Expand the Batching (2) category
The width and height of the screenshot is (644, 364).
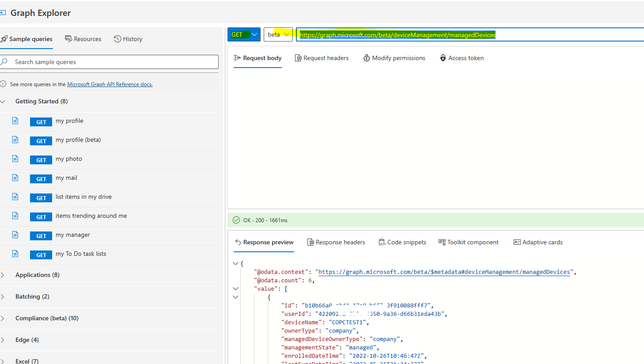pos(3,297)
